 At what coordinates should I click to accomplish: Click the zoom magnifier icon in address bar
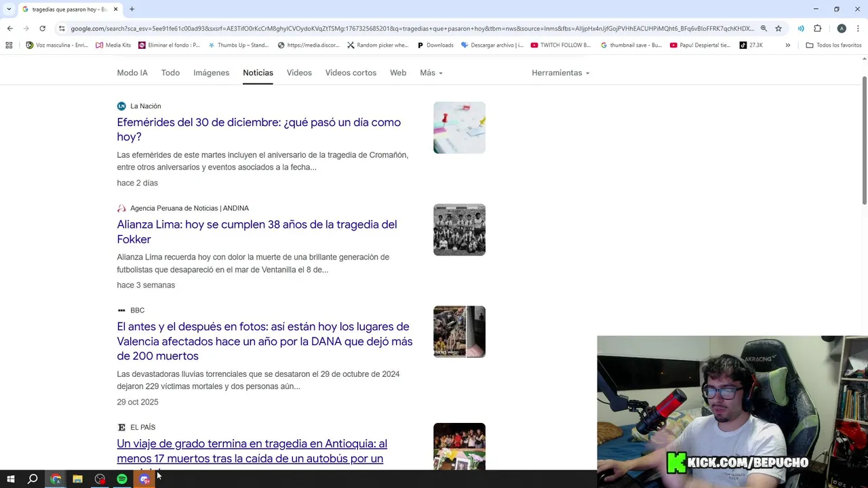(x=764, y=28)
